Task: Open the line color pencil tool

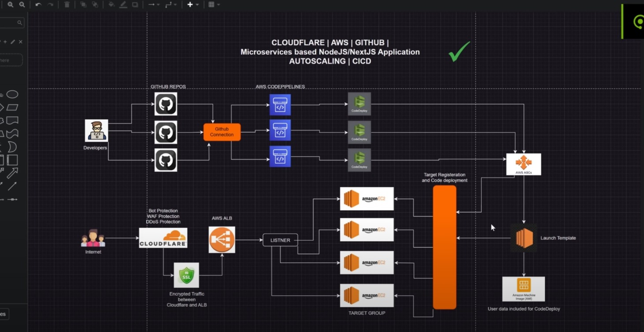Action: pos(123,4)
